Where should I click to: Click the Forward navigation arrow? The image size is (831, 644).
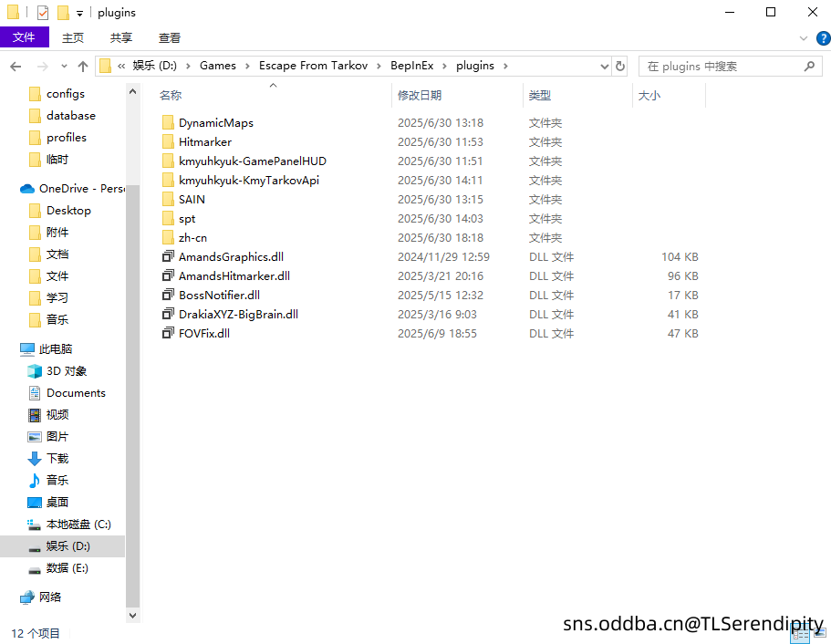42,67
